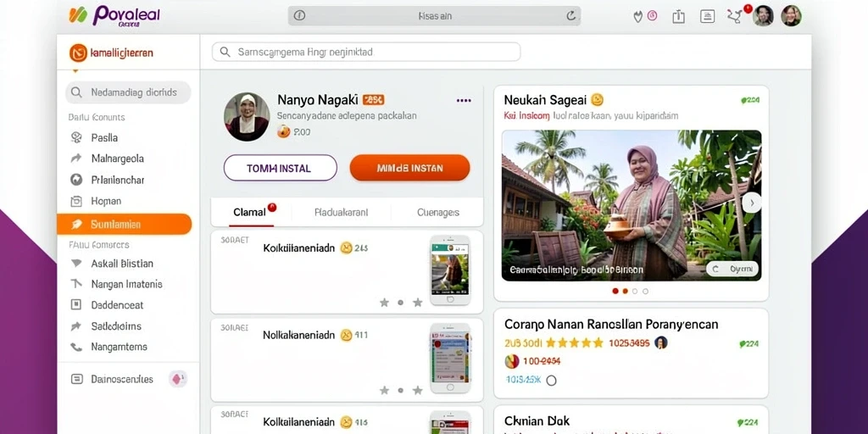Open the Neukah Sageai card title
Image resolution: width=868 pixels, height=434 pixels.
pyautogui.click(x=545, y=100)
